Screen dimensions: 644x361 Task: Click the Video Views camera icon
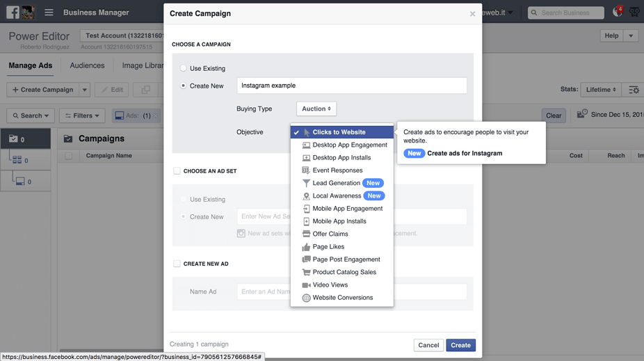[x=306, y=285]
